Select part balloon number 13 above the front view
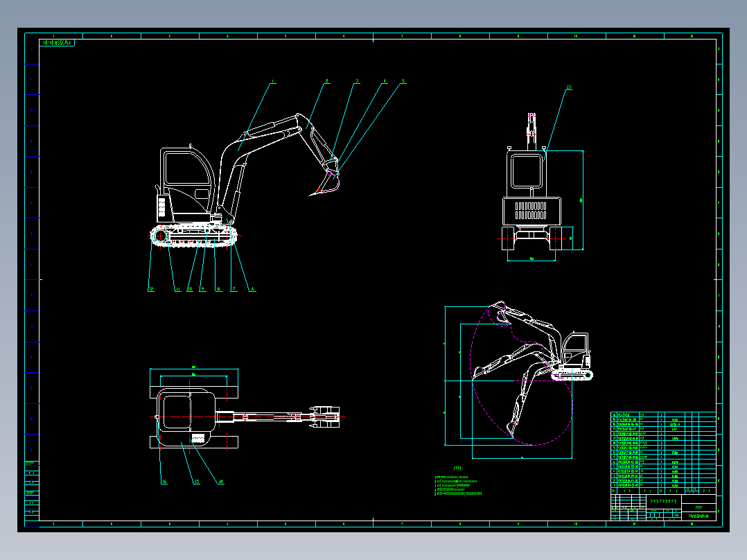 point(568,87)
